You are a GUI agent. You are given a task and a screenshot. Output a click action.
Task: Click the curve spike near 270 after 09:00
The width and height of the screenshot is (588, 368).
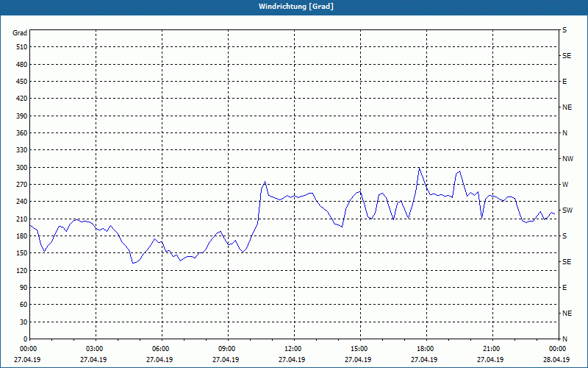265,182
